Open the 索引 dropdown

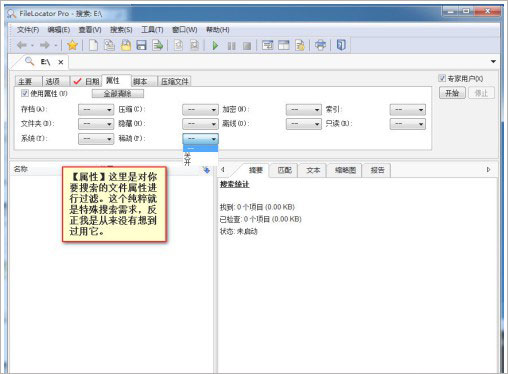pos(408,110)
